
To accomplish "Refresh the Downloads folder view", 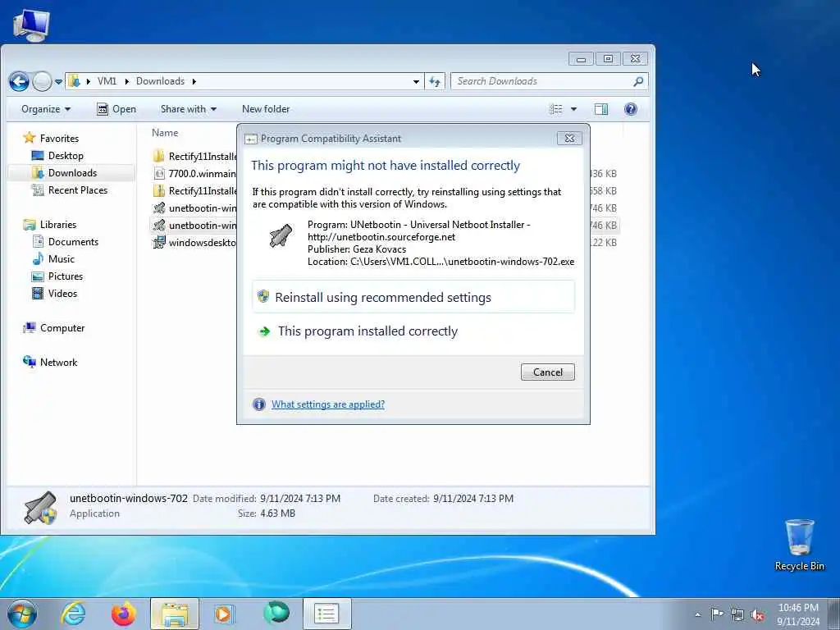I will pyautogui.click(x=435, y=81).
